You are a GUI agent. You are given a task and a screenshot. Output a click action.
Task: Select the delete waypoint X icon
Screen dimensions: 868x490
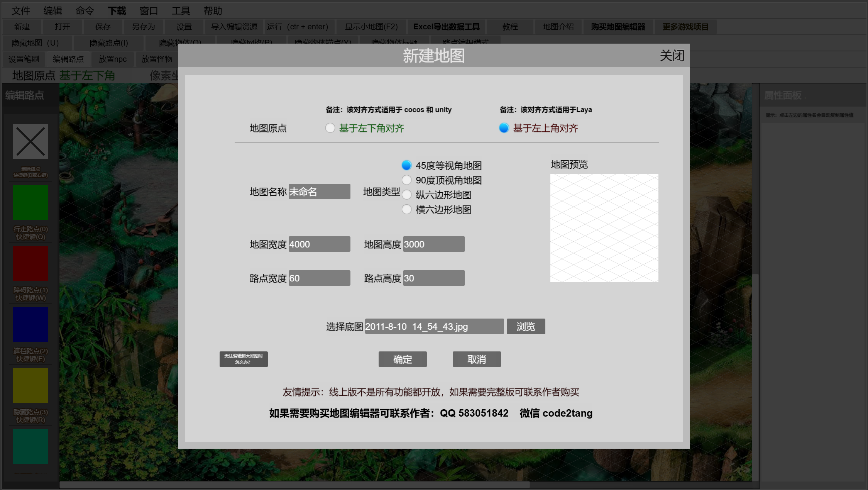30,141
